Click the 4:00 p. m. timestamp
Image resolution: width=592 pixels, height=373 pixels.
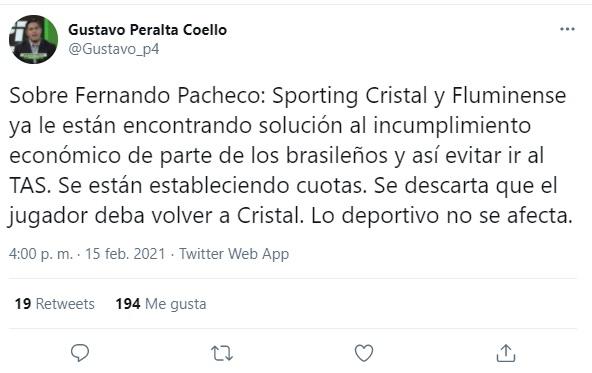[41, 254]
